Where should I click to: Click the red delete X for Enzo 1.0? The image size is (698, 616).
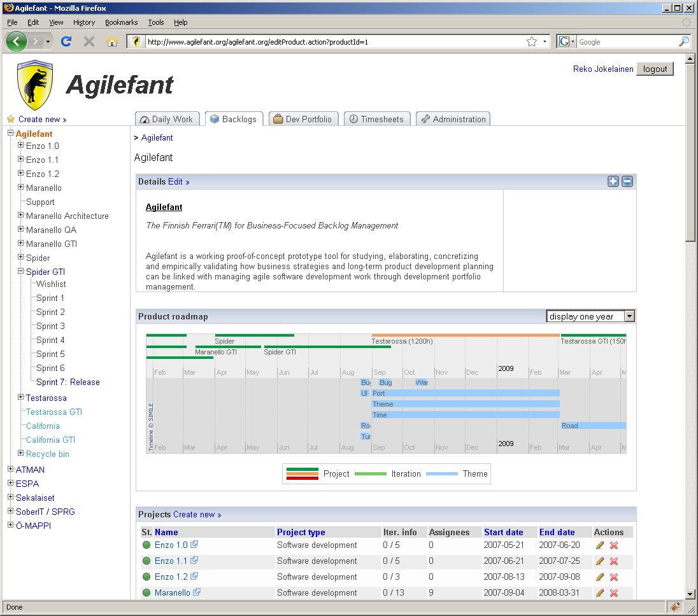pos(614,545)
